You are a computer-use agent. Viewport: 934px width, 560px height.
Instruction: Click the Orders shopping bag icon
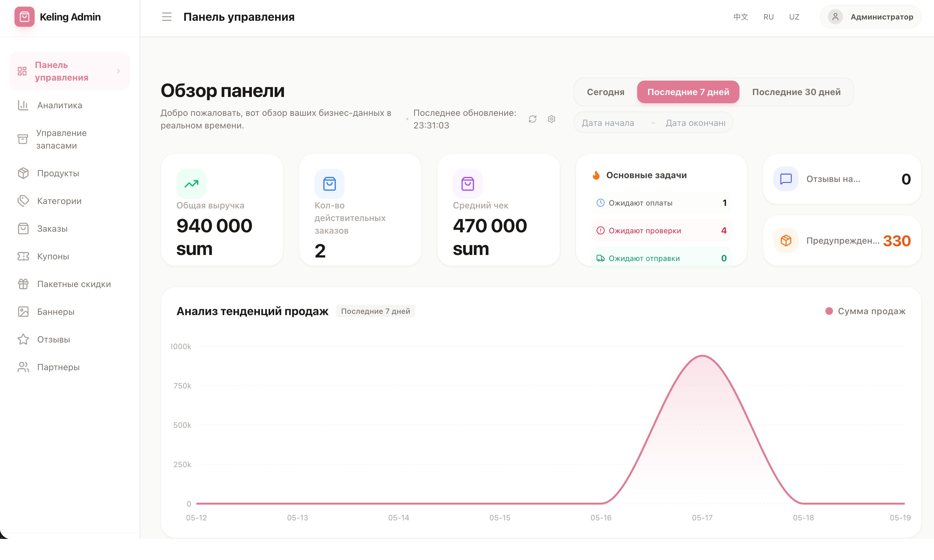23,229
